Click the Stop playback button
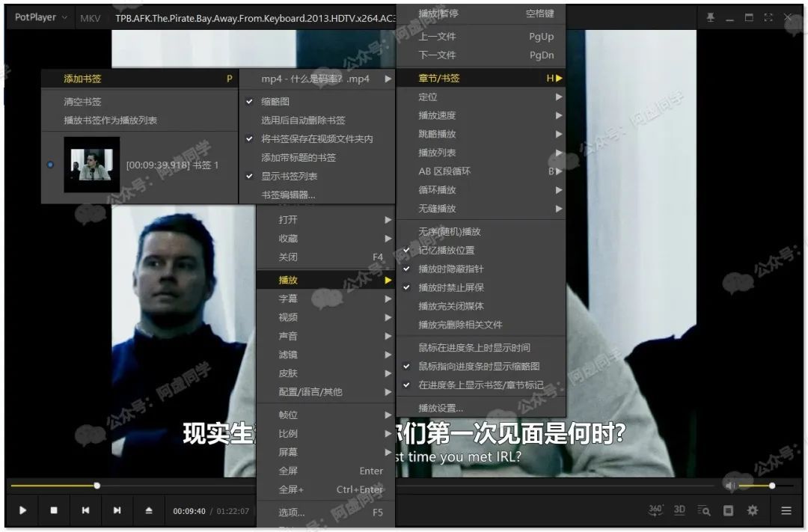 [x=54, y=510]
